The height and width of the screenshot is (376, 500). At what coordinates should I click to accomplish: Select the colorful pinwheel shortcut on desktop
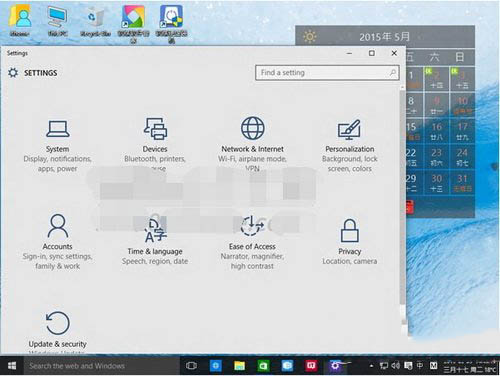[x=133, y=23]
